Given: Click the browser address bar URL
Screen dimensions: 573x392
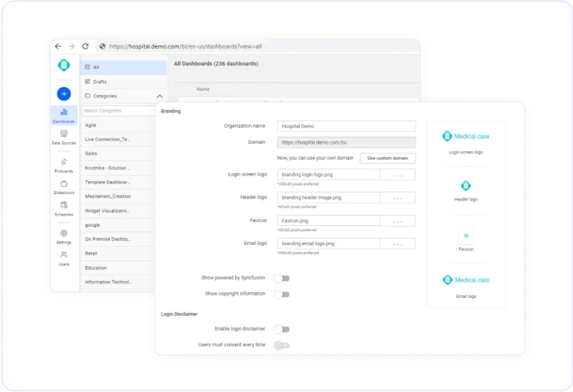Looking at the screenshot, I should click(x=185, y=46).
